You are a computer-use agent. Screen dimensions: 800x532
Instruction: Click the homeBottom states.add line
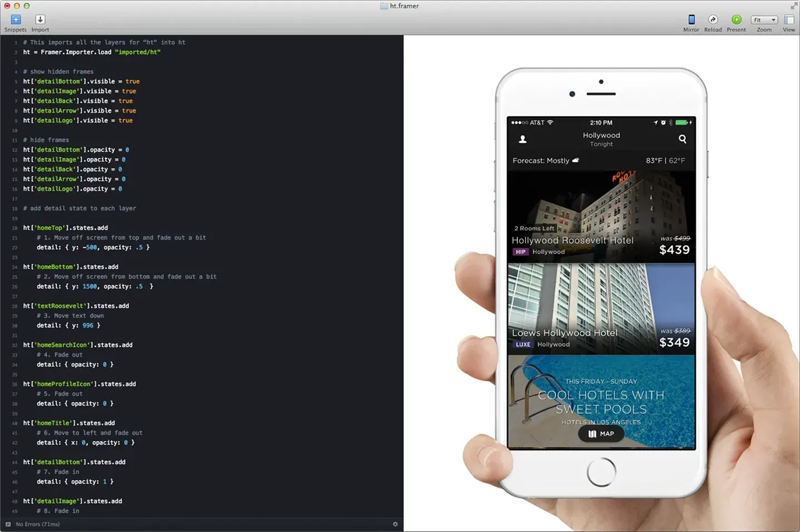(71, 267)
